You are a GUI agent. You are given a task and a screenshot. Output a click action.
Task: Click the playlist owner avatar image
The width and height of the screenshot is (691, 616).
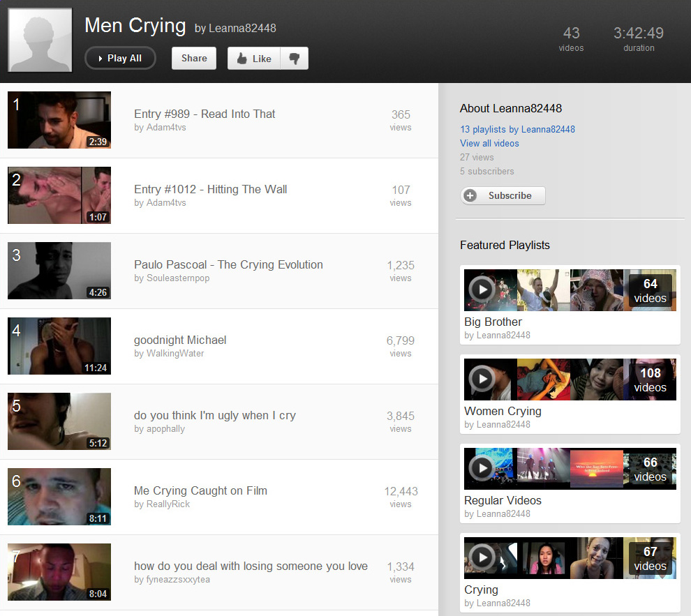tap(40, 40)
